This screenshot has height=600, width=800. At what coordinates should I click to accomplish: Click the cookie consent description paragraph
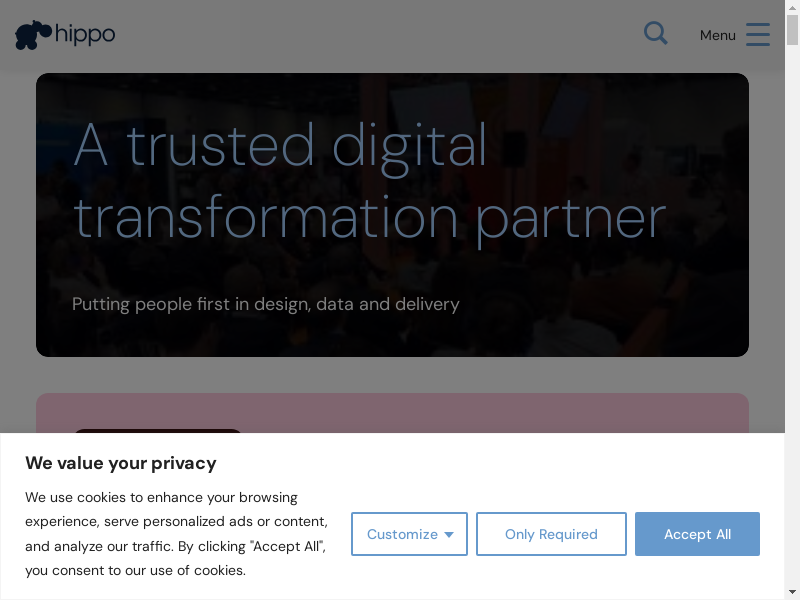pos(177,534)
